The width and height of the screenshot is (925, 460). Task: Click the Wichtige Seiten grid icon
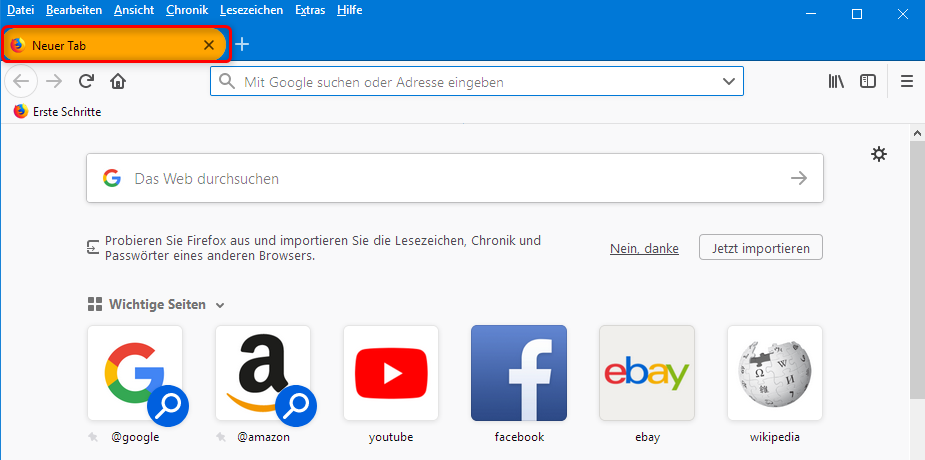[x=94, y=304]
